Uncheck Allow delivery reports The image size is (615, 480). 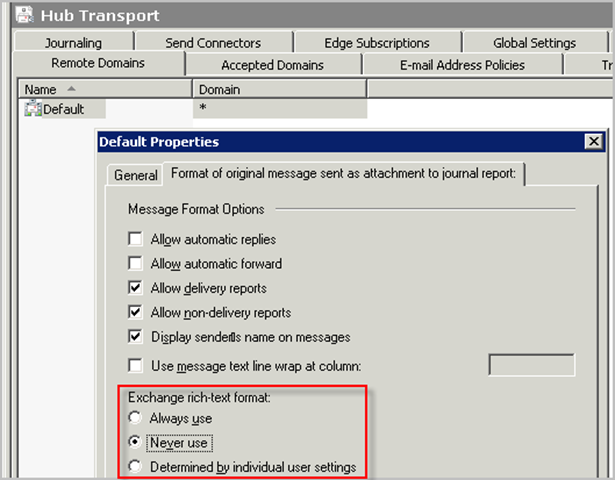pyautogui.click(x=135, y=288)
